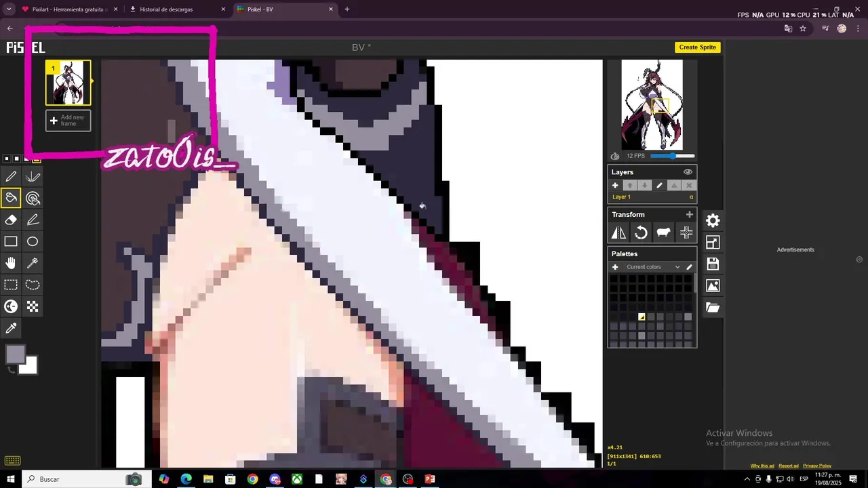Open a new browser tab
This screenshot has width=868, height=488.
[347, 9]
